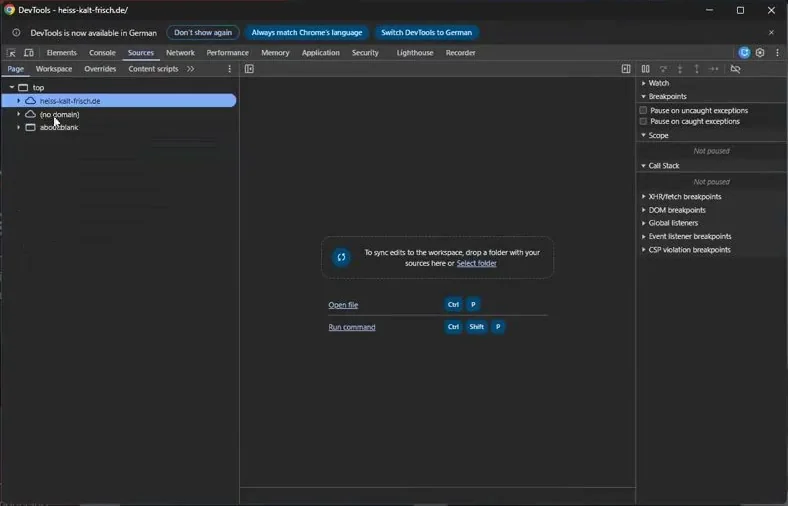Dismiss the language notification bar
788x506 pixels.
pyautogui.click(x=771, y=33)
